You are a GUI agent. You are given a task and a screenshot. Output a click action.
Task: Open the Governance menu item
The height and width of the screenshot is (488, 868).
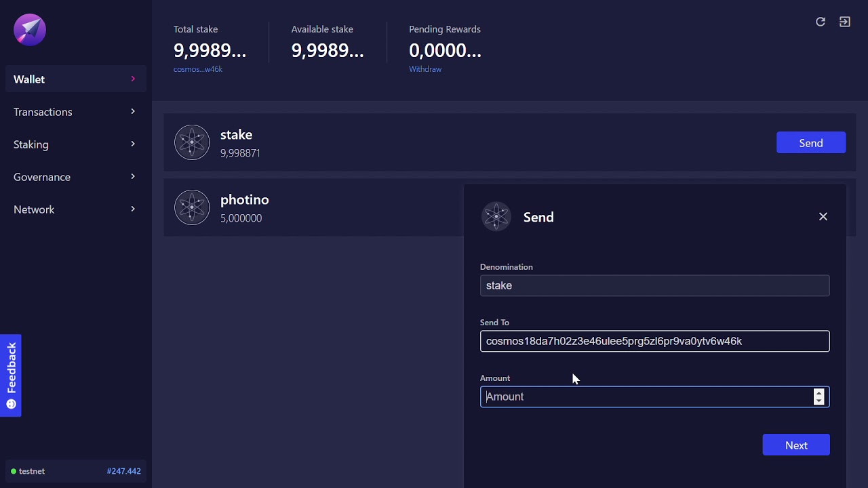pos(75,177)
